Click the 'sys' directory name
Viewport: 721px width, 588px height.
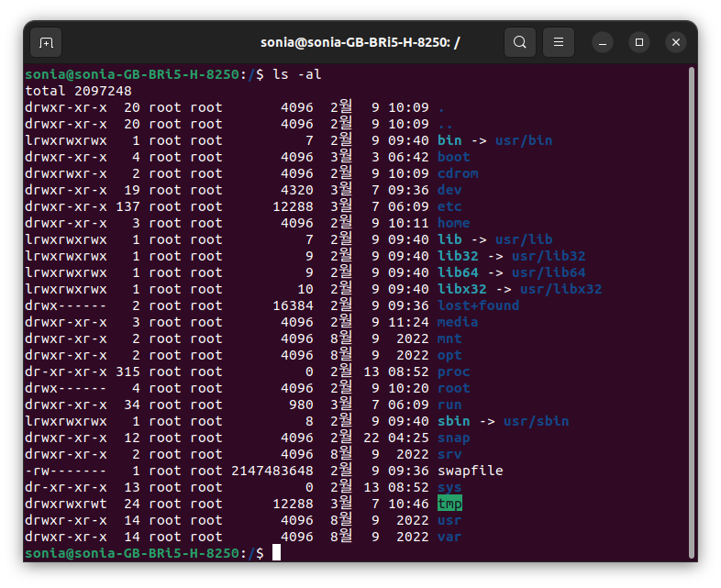coord(449,488)
